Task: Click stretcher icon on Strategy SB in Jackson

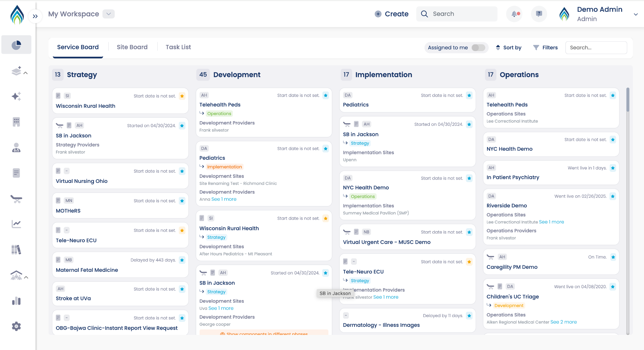Action: pos(60,126)
